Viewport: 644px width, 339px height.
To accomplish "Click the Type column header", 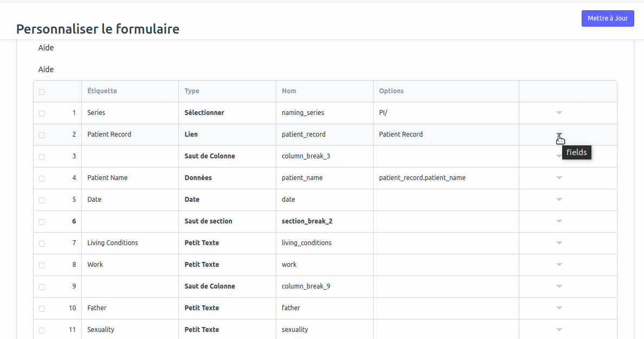I will [x=191, y=91].
